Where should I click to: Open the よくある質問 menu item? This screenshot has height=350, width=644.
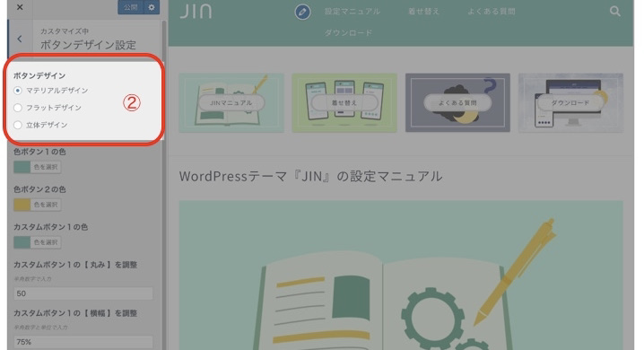coord(492,12)
